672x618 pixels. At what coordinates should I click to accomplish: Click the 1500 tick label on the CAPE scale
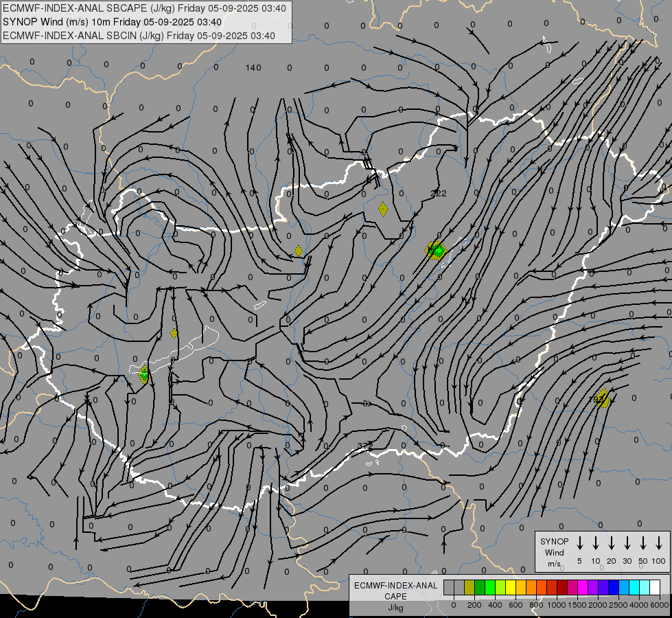click(x=577, y=605)
